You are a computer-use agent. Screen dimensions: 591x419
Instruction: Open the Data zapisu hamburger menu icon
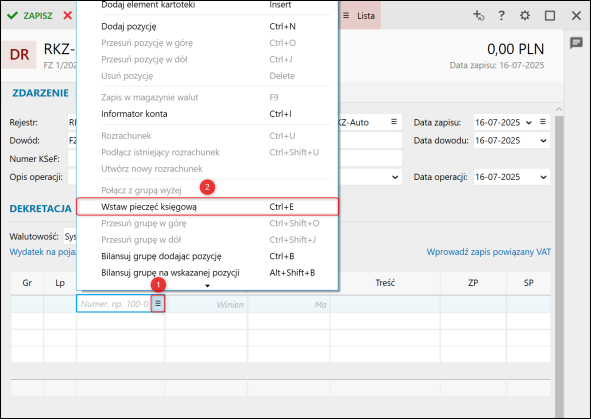(x=543, y=122)
